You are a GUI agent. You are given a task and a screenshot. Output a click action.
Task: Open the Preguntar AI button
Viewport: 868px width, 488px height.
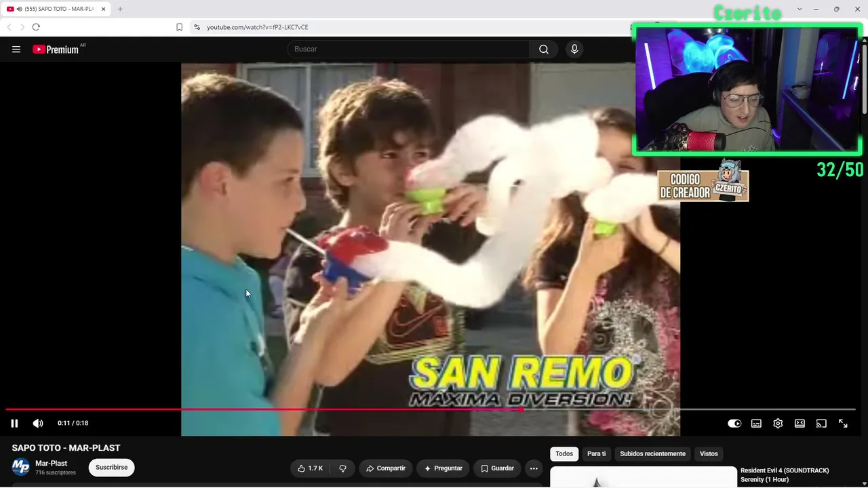[443, 468]
